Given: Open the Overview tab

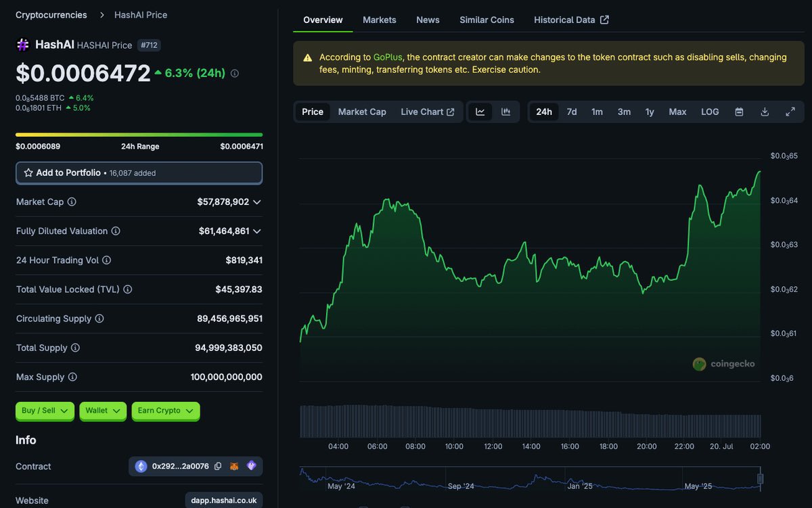Looking at the screenshot, I should [323, 20].
